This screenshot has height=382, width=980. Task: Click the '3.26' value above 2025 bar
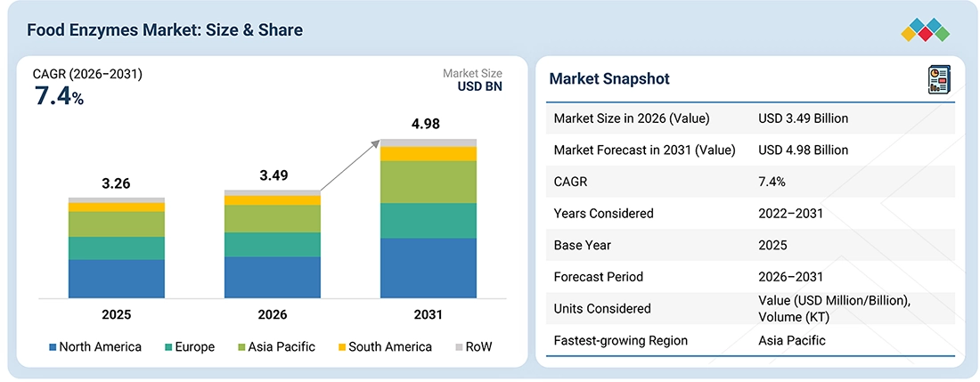(117, 184)
